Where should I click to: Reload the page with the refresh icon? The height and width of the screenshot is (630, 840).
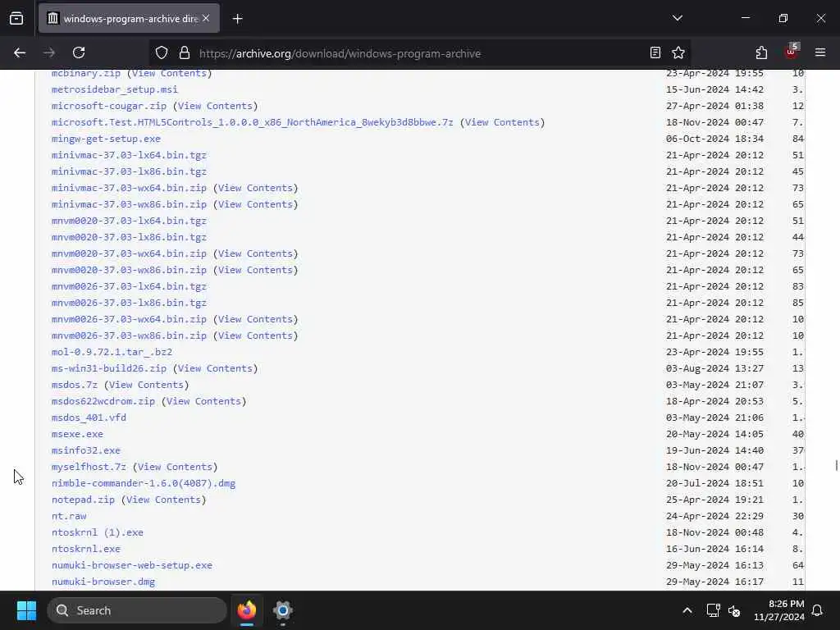79,52
